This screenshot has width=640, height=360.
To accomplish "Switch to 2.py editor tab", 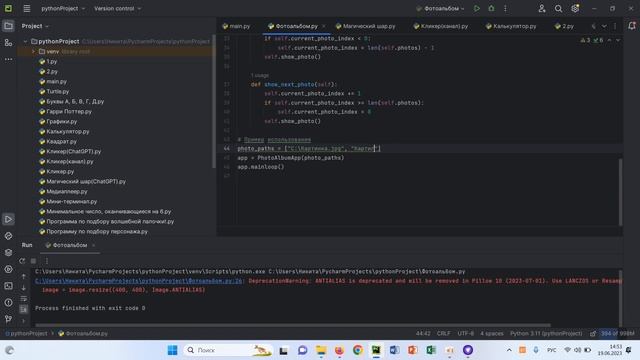I will pos(564,26).
